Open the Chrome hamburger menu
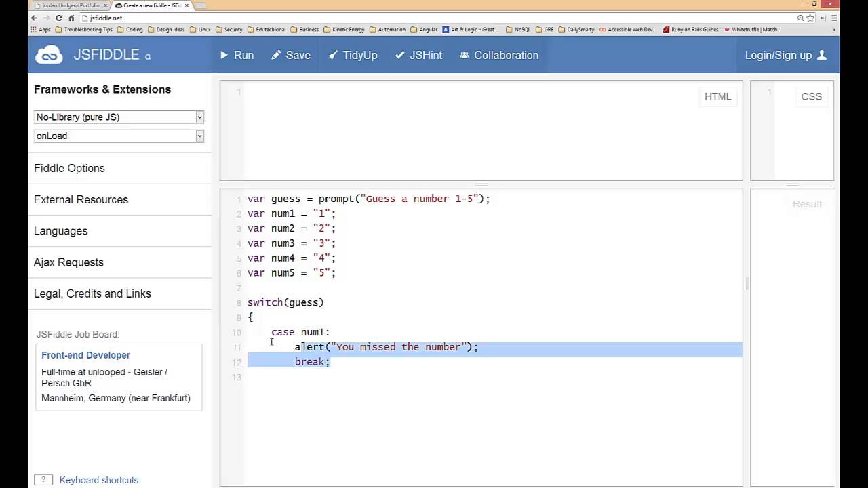Viewport: 868px width, 488px height. pyautogui.click(x=833, y=18)
